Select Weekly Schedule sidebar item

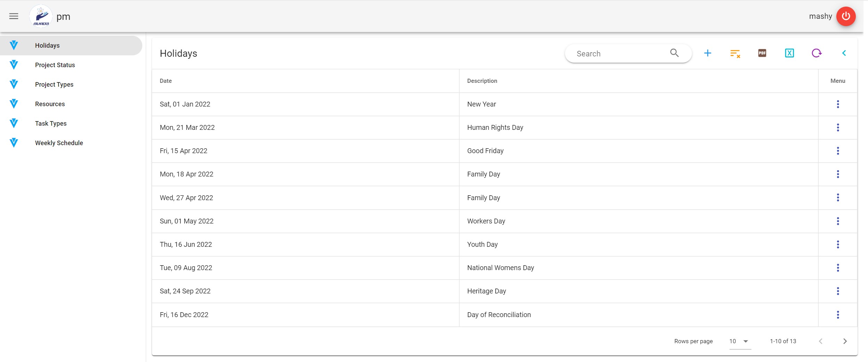59,143
